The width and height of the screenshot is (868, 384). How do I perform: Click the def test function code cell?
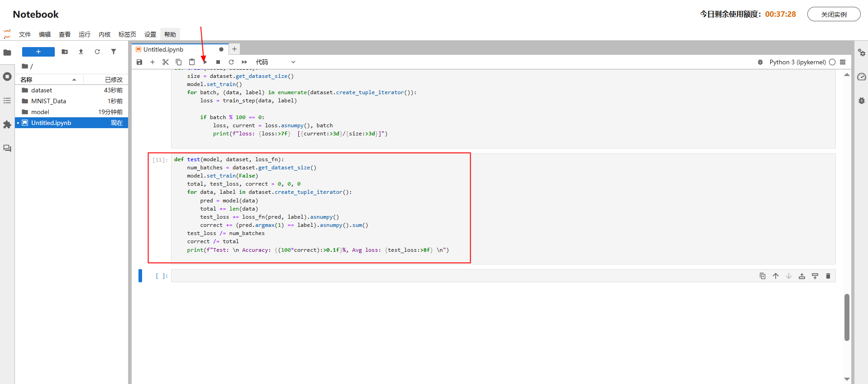pyautogui.click(x=503, y=208)
